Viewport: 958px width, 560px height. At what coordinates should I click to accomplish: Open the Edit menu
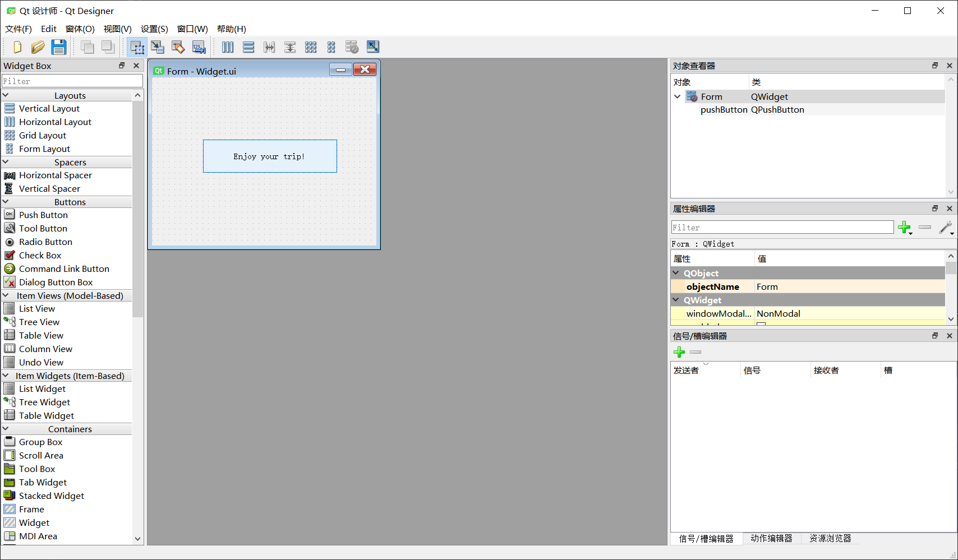[x=49, y=29]
